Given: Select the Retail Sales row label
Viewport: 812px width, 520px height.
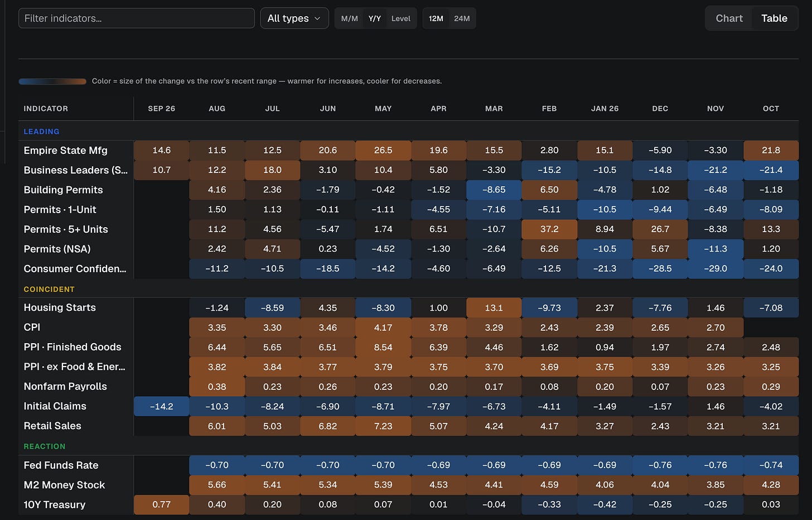Looking at the screenshot, I should click(52, 426).
